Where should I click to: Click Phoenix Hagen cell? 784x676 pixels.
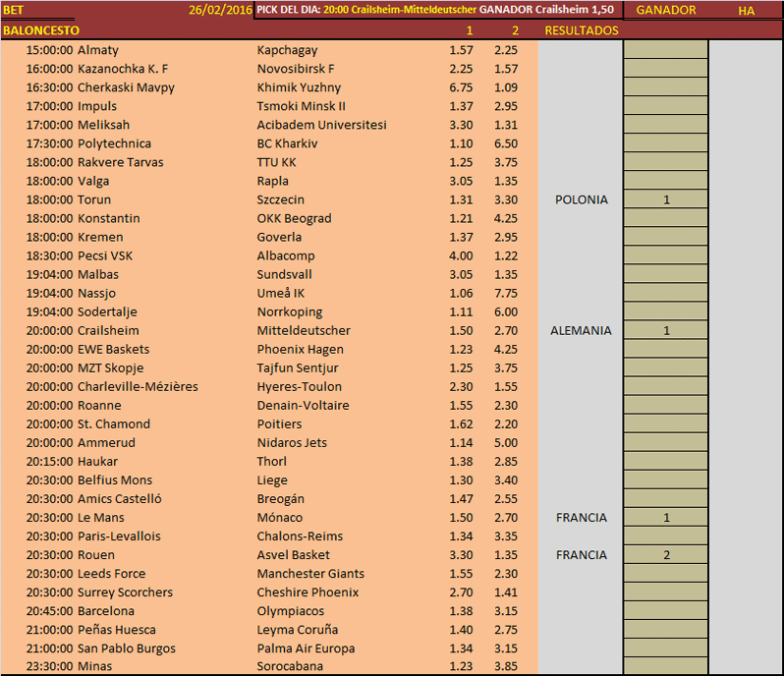(x=300, y=349)
